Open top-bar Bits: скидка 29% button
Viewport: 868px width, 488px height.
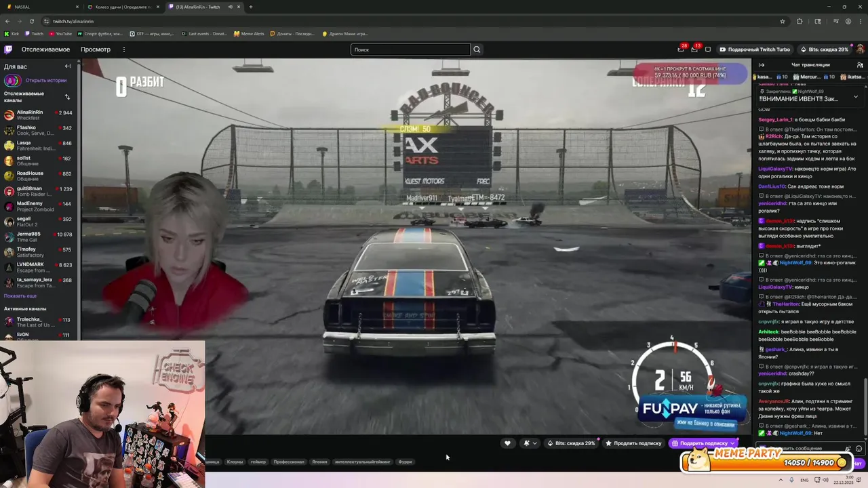coord(824,49)
